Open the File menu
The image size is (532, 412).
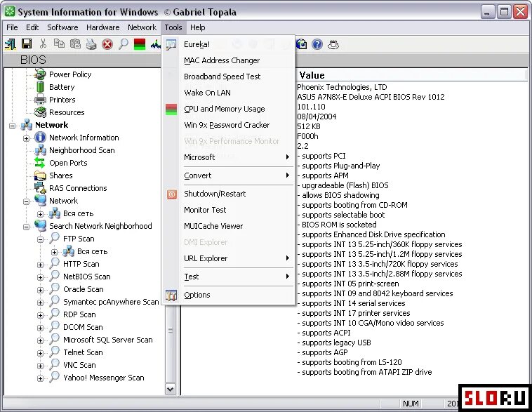click(12, 27)
